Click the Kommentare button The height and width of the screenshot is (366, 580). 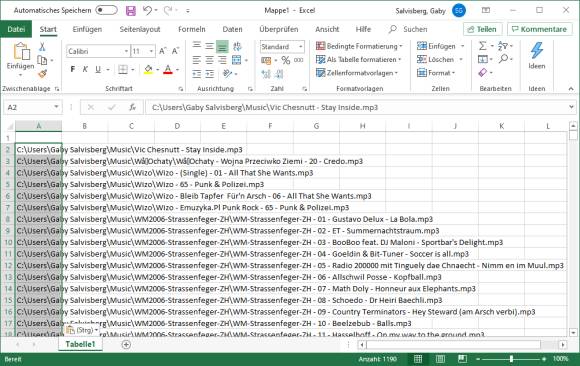tap(540, 29)
